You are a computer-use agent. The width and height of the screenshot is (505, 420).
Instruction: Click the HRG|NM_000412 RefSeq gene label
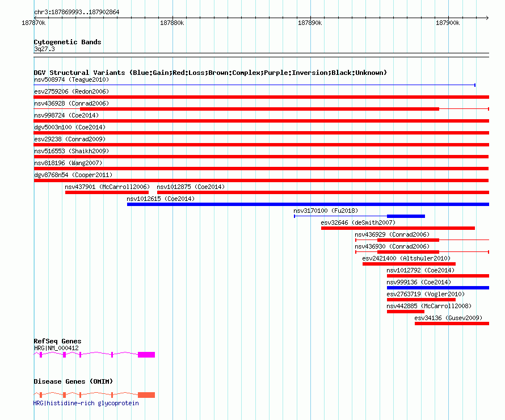tap(56, 348)
